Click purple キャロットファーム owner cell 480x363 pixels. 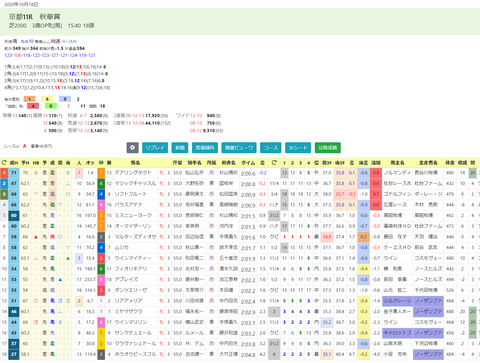pos(398,333)
